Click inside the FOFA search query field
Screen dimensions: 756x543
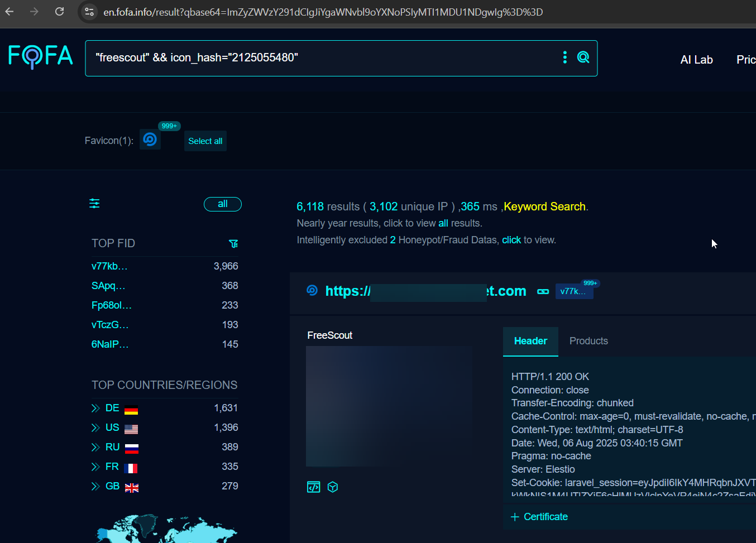pyautogui.click(x=324, y=58)
